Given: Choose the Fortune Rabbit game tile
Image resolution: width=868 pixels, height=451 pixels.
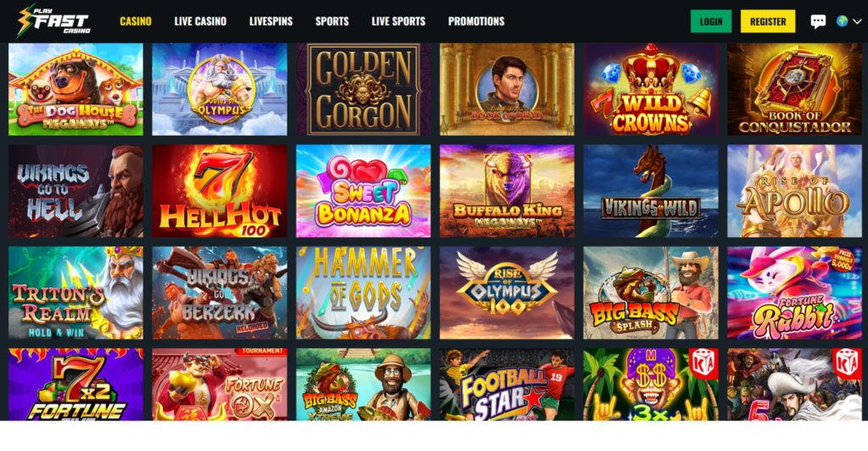Looking at the screenshot, I should pos(794,292).
